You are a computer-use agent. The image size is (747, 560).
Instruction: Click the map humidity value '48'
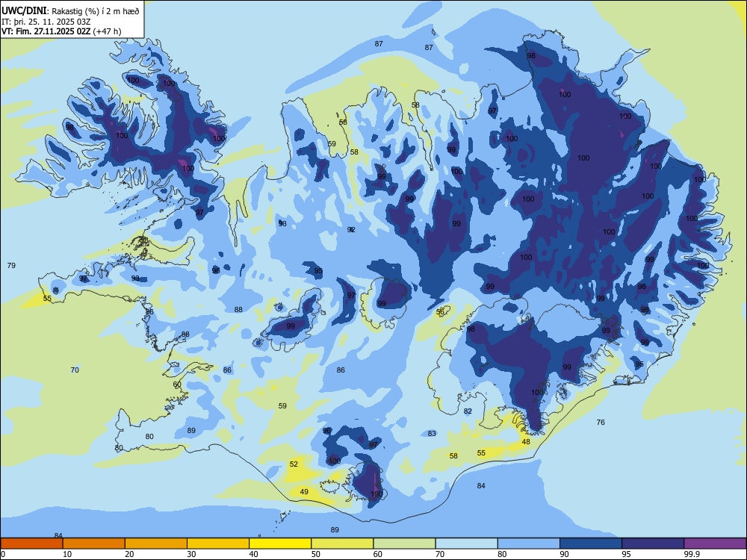tap(526, 441)
